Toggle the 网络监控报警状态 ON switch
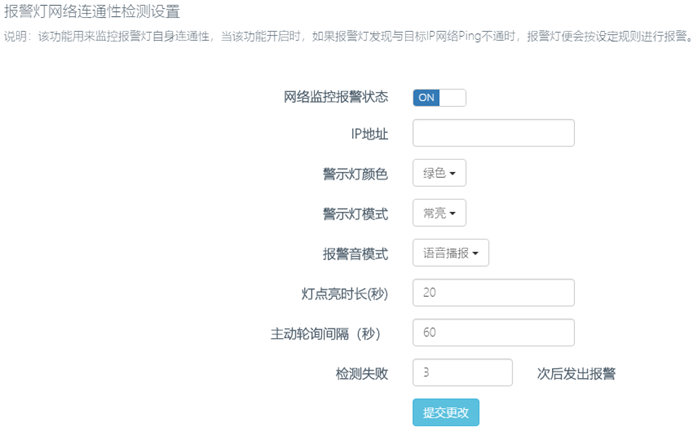 (x=439, y=98)
